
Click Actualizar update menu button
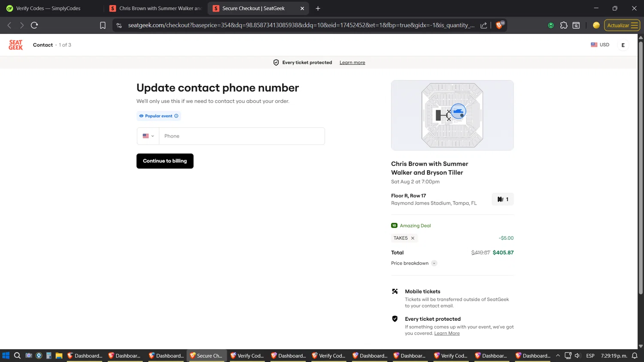click(622, 25)
